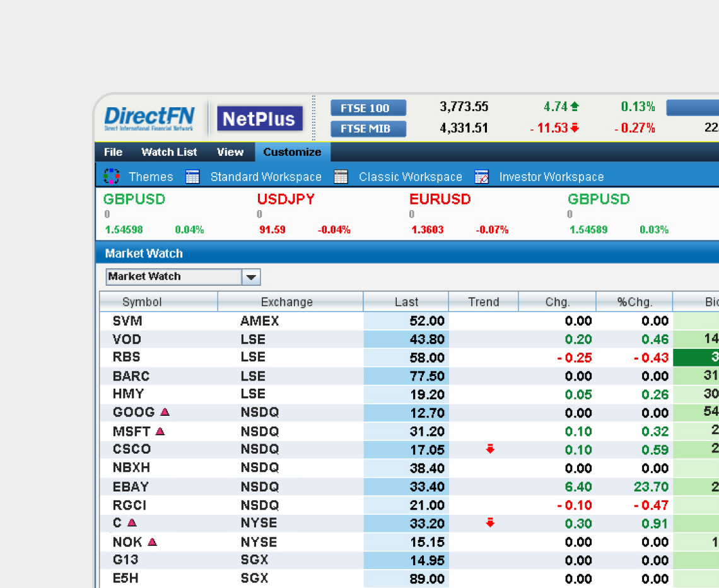Click the pink alert triangle beside GOOG
Image resolution: width=719 pixels, height=588 pixels.
click(165, 412)
